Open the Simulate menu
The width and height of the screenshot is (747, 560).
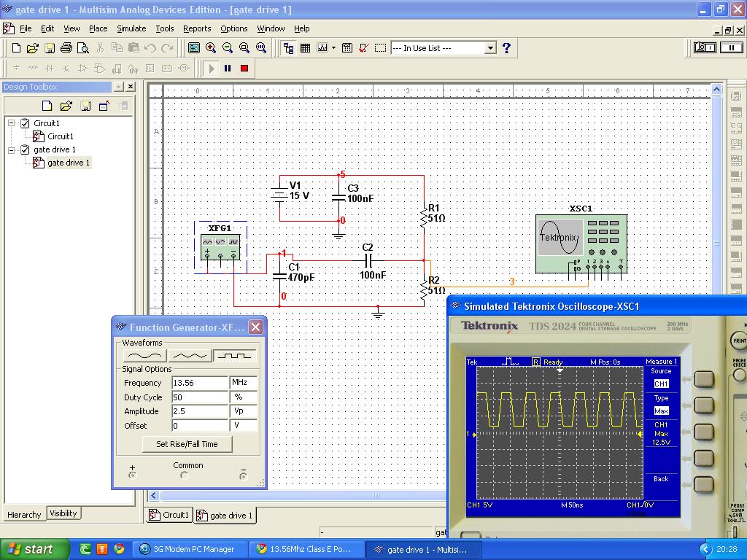[x=131, y=28]
